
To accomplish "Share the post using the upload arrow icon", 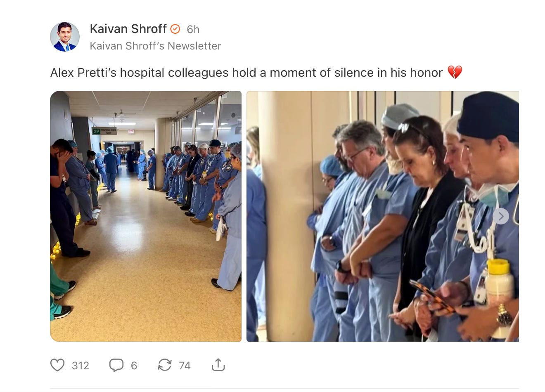I will pyautogui.click(x=218, y=365).
